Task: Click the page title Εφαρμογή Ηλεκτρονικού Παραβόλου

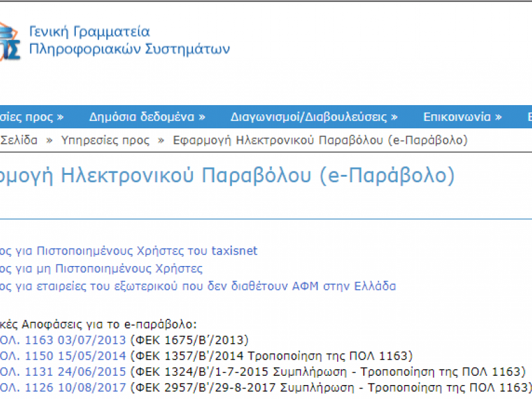Action: click(x=226, y=175)
